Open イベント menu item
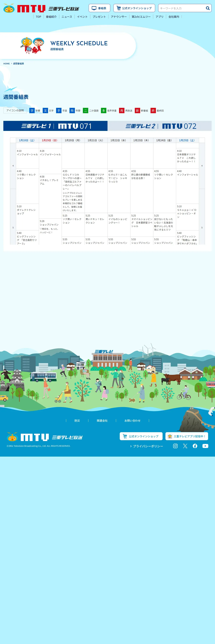Image resolution: width=215 pixels, height=644 pixels. click(82, 17)
